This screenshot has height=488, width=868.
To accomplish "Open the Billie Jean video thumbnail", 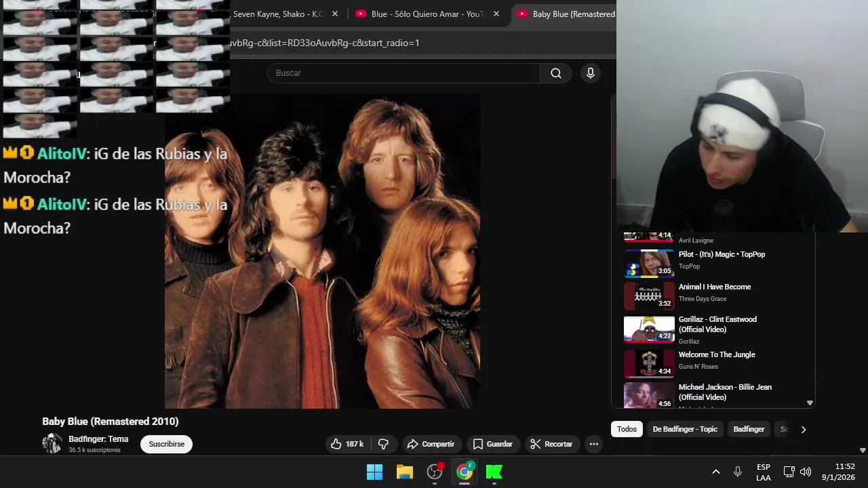I will pyautogui.click(x=649, y=395).
